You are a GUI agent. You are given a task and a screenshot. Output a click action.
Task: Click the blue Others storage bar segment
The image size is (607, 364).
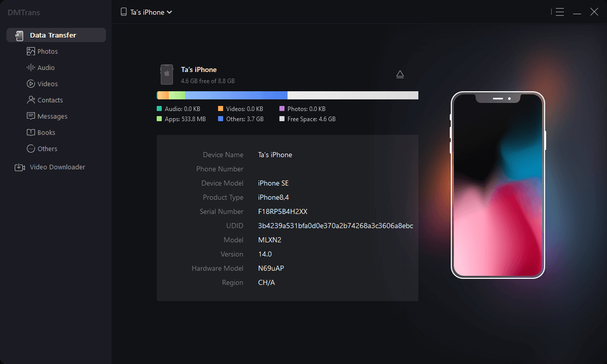pyautogui.click(x=236, y=95)
